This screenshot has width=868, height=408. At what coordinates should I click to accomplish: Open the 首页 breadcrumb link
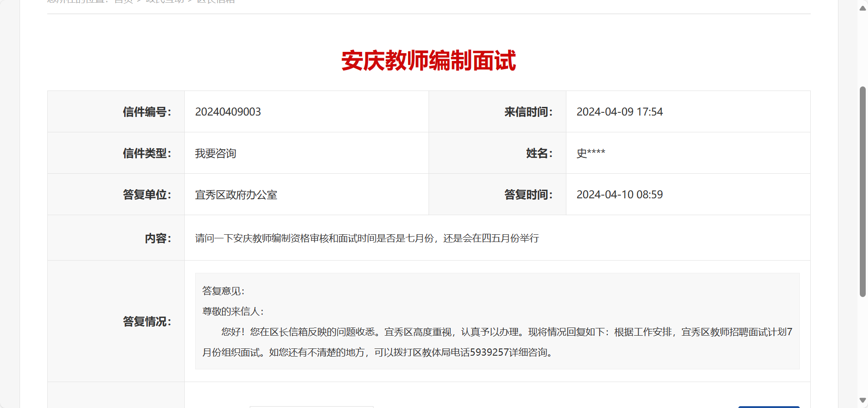pyautogui.click(x=123, y=2)
